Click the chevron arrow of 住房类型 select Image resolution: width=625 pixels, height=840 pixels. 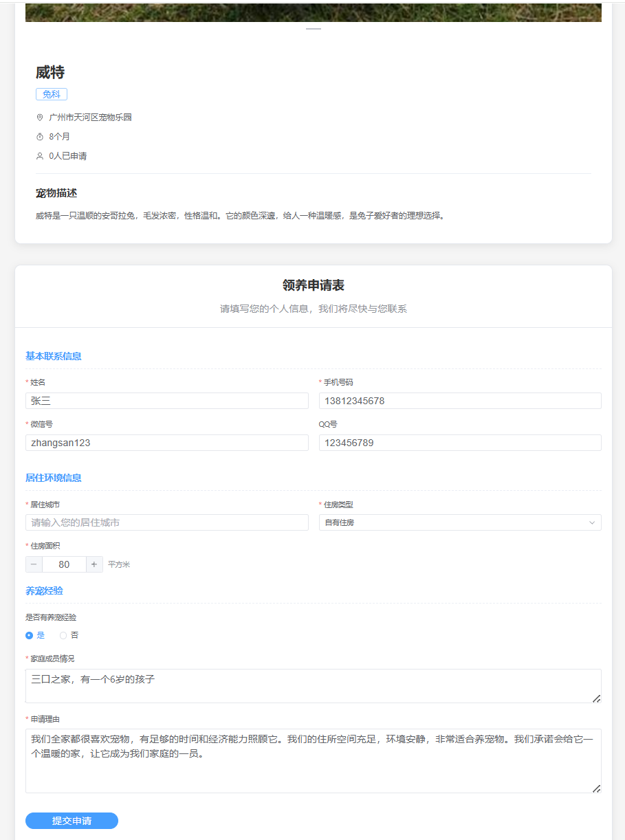[x=592, y=523]
